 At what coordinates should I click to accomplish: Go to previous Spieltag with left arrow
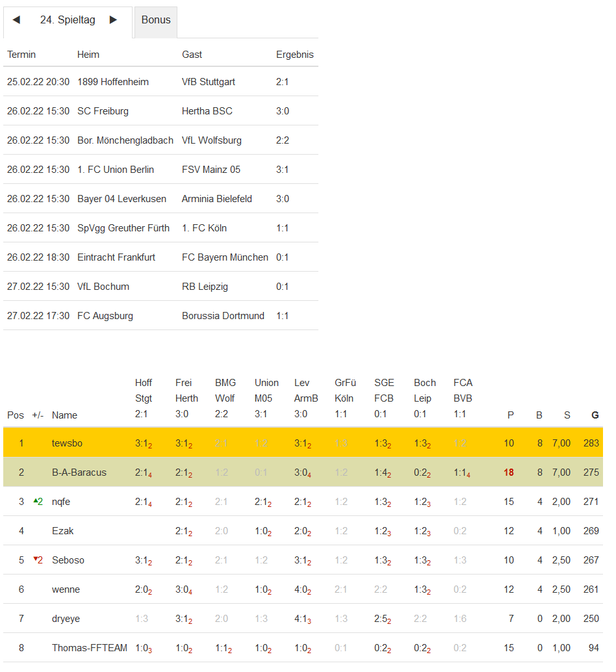16,20
